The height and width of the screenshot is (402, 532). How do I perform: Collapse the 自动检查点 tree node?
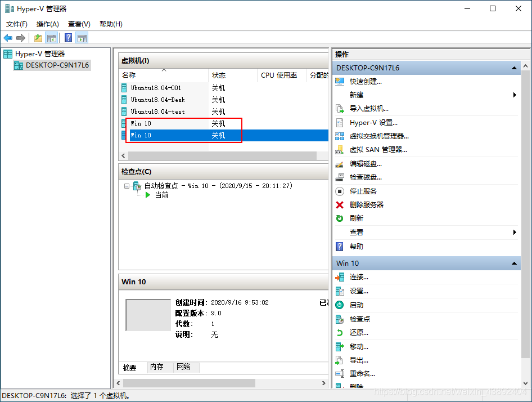point(127,186)
